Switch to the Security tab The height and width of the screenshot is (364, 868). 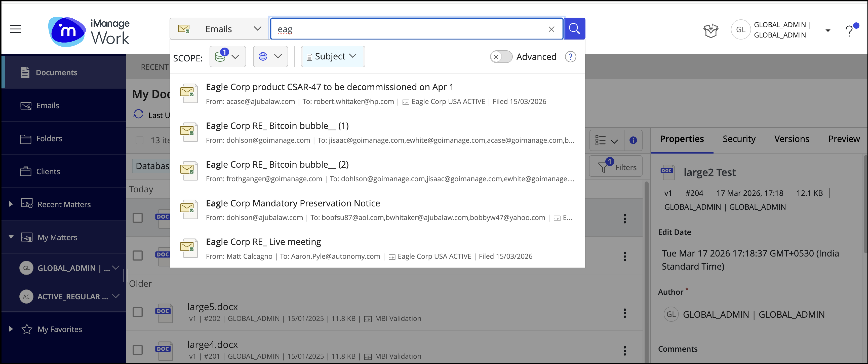[x=739, y=139]
